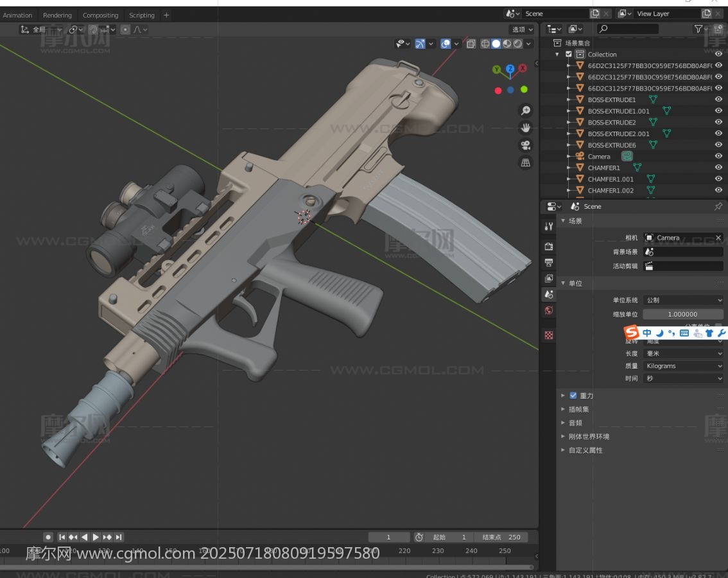Open the 全局 transform orientation dropdown
728x578 pixels.
click(x=41, y=30)
